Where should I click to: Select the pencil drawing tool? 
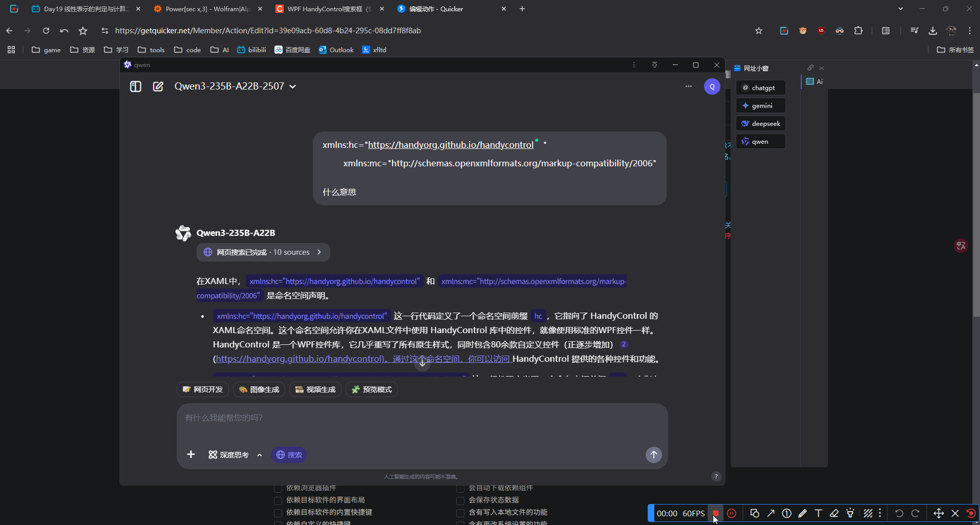(802, 513)
